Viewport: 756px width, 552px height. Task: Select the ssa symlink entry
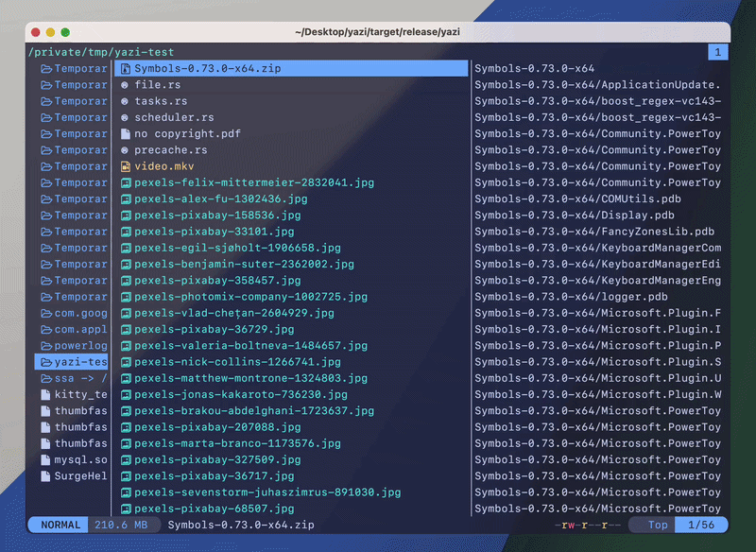coord(74,378)
